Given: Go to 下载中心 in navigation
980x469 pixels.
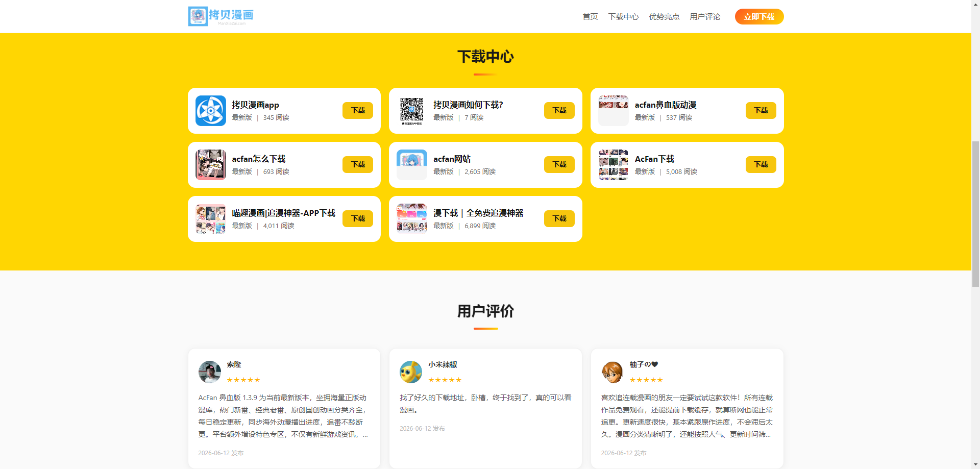Looking at the screenshot, I should tap(623, 17).
